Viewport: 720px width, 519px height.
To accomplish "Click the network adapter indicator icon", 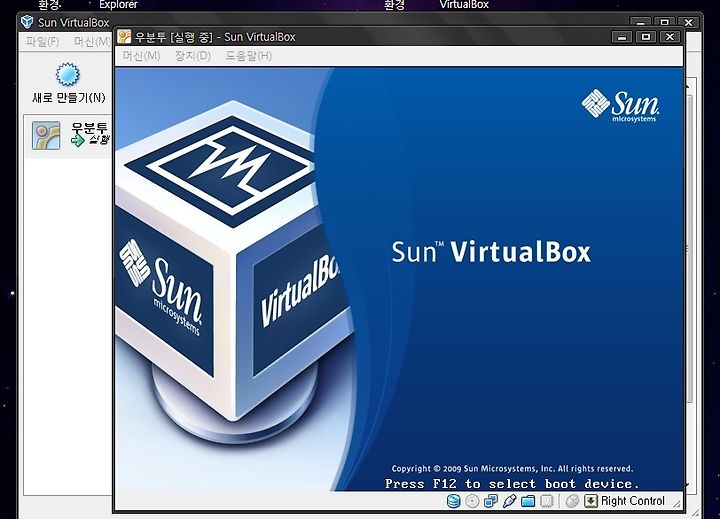I will 490,501.
